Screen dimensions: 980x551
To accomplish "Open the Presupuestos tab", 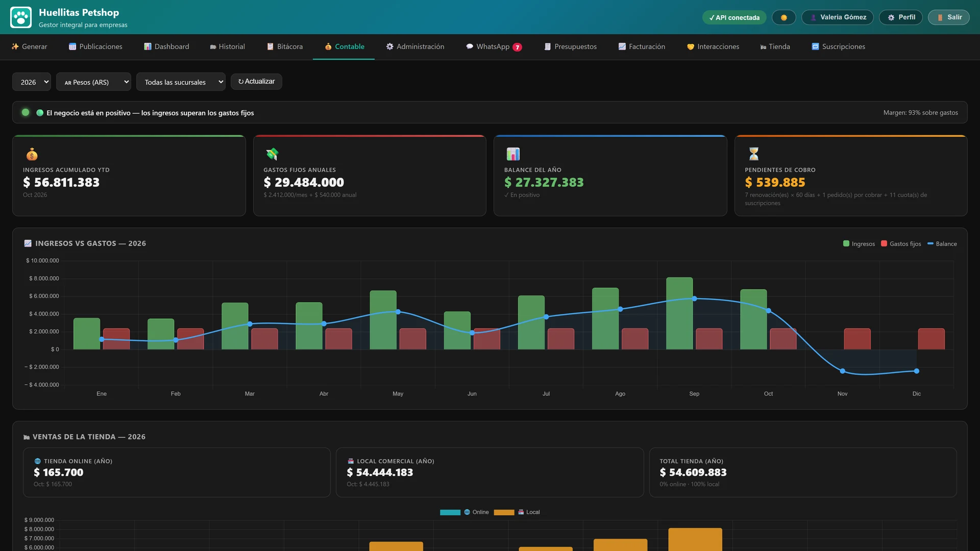I will [x=570, y=46].
